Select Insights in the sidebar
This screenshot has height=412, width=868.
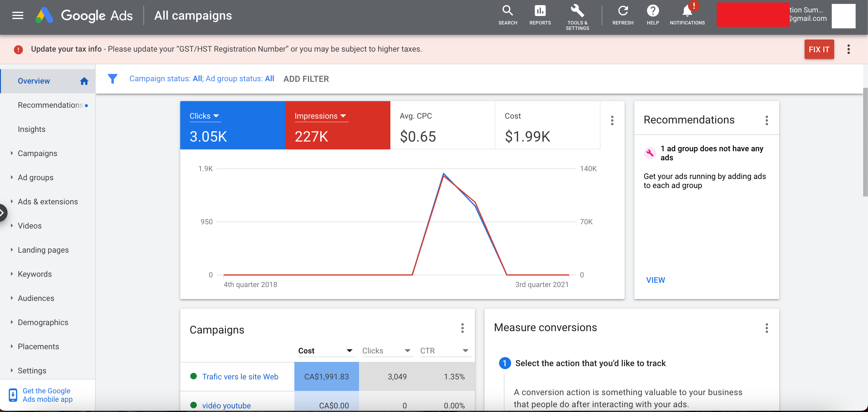(x=31, y=129)
